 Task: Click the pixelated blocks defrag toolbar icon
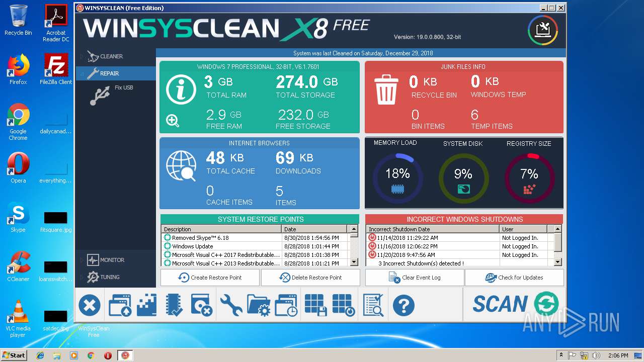[147, 305]
